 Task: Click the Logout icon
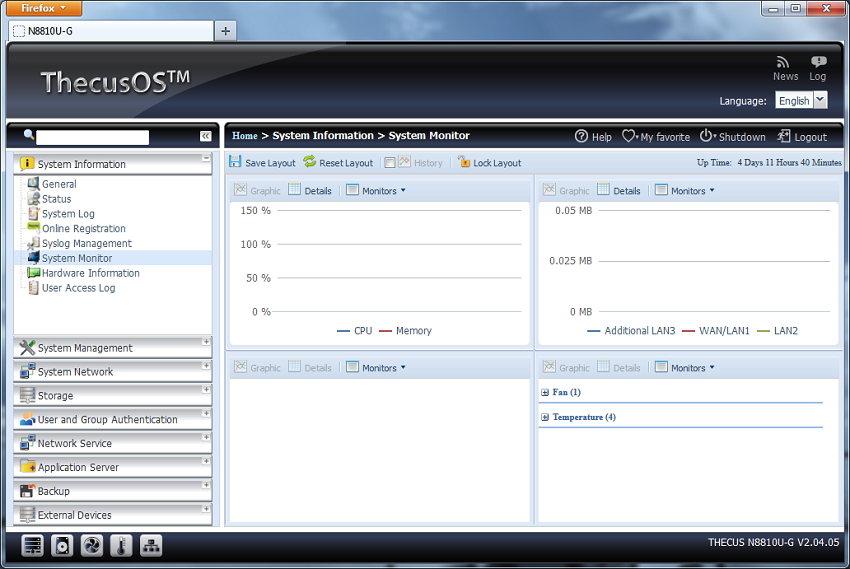click(x=783, y=136)
